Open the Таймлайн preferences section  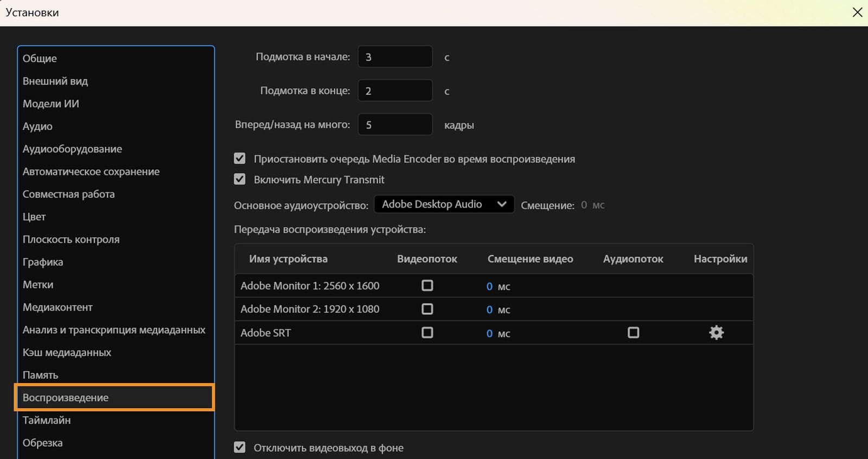tap(47, 420)
